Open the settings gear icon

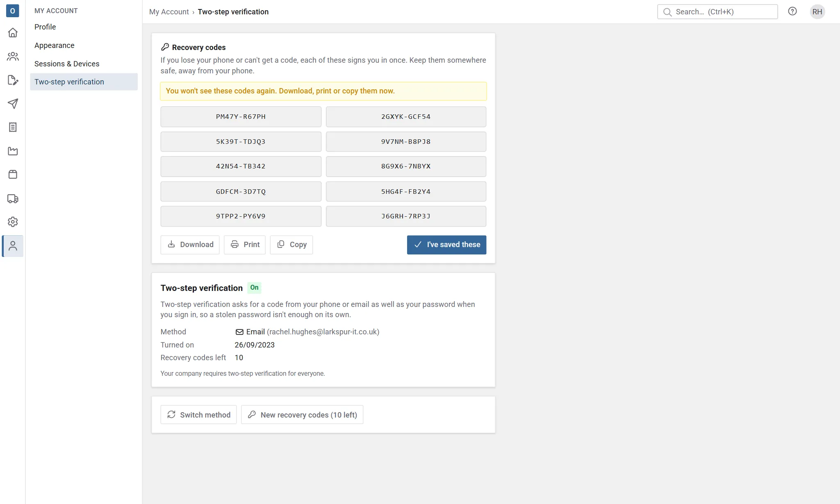pyautogui.click(x=13, y=222)
